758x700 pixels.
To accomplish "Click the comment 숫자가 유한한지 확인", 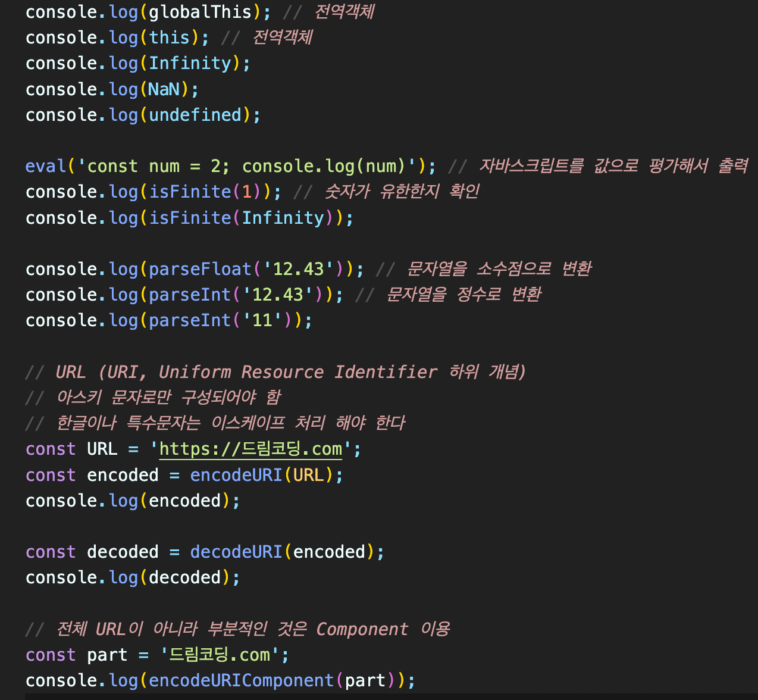I will pos(386,192).
